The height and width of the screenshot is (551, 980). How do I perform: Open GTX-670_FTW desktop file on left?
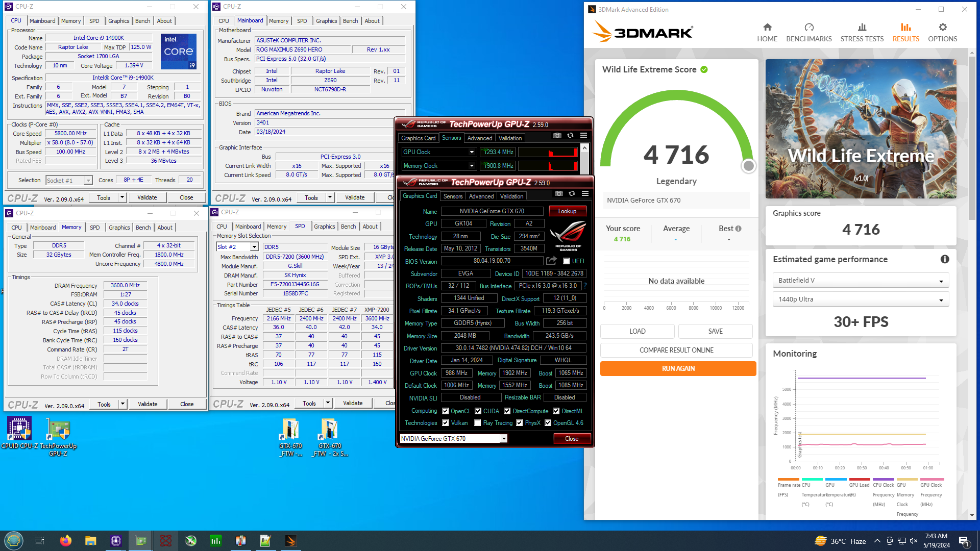click(290, 437)
